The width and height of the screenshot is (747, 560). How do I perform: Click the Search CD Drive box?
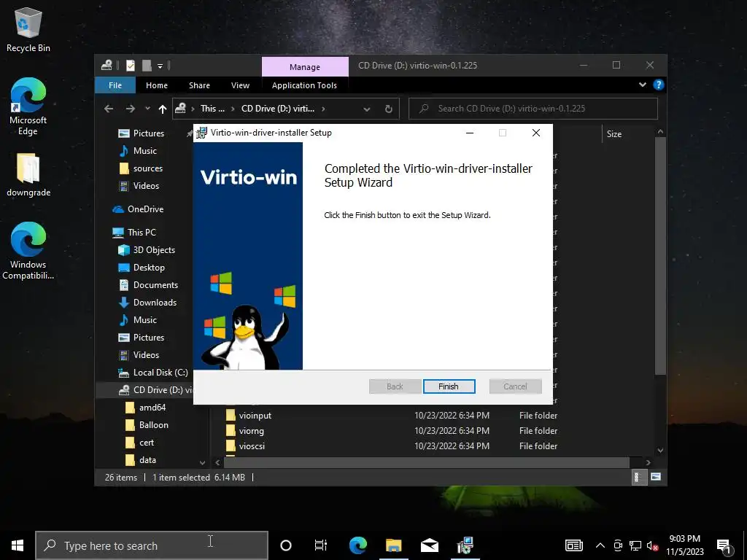533,109
